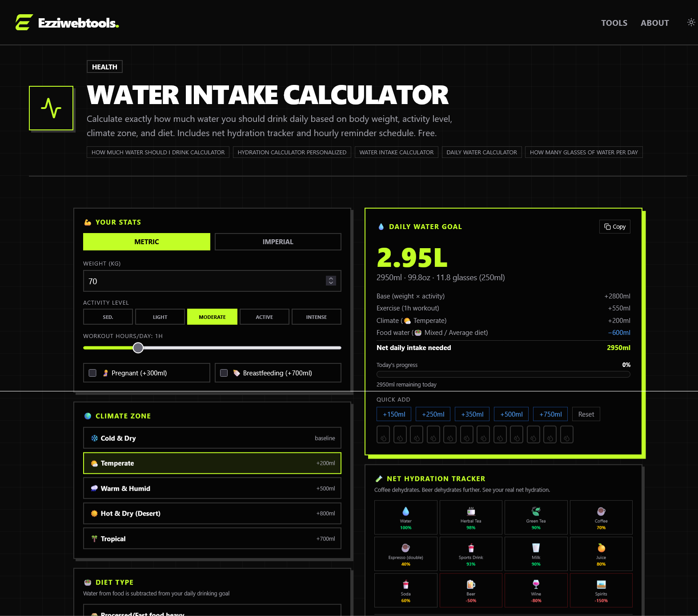Choose Tropical climate zone

coord(212,539)
